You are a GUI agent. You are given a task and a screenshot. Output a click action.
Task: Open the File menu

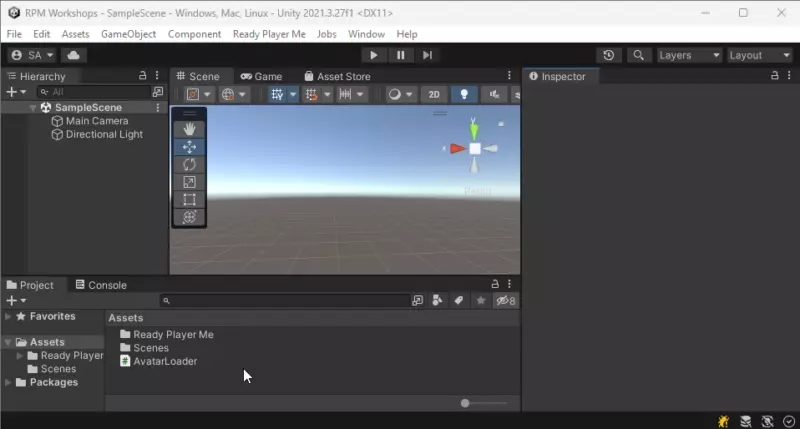(14, 34)
